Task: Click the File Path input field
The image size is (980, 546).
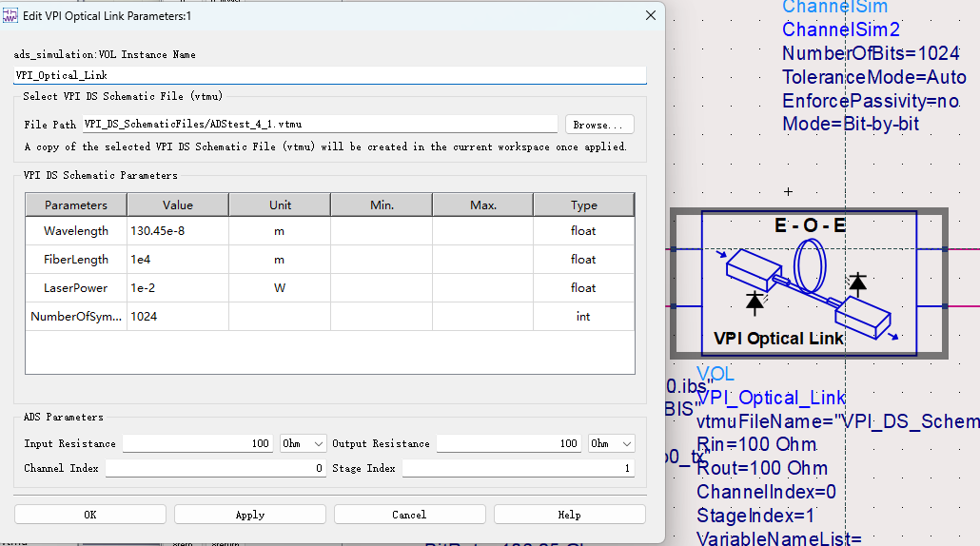Action: 320,125
